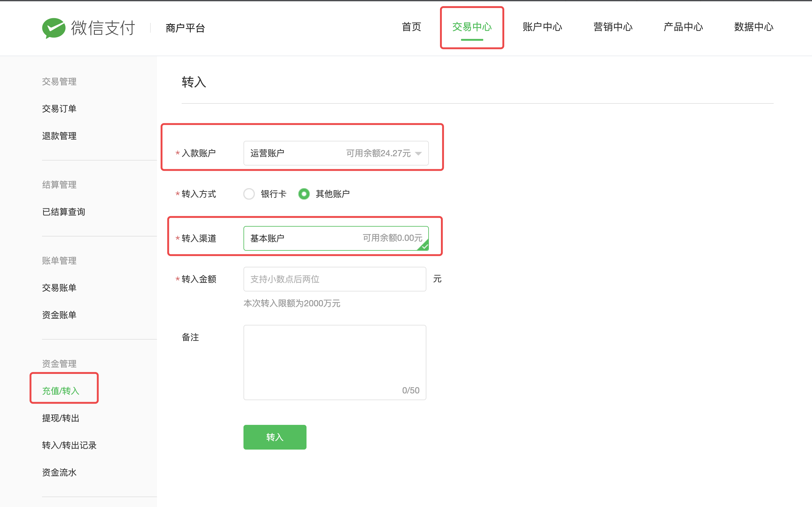Click the green checkmark on 基本账户

425,246
